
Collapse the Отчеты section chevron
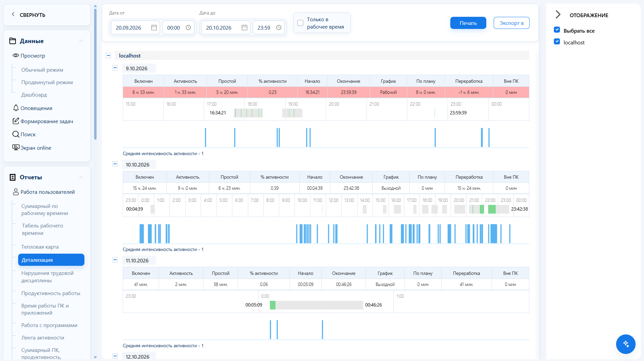(x=81, y=177)
